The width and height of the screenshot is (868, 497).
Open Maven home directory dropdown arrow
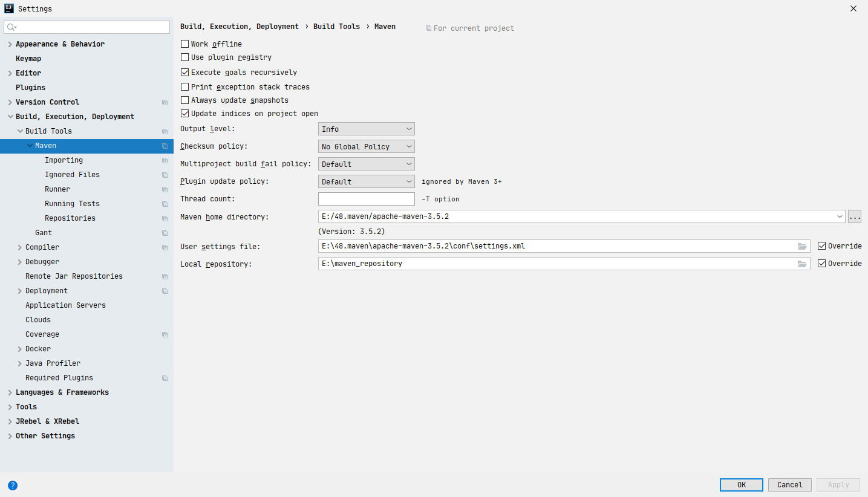[840, 216]
